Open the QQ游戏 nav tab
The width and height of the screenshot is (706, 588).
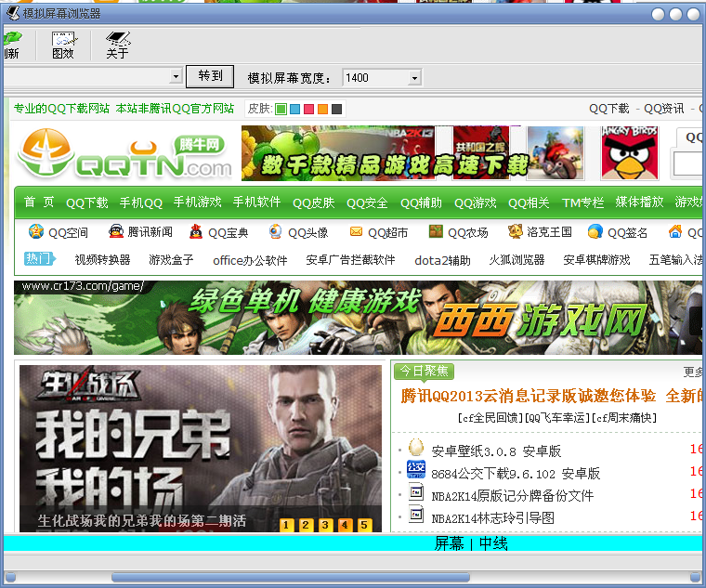click(x=476, y=203)
